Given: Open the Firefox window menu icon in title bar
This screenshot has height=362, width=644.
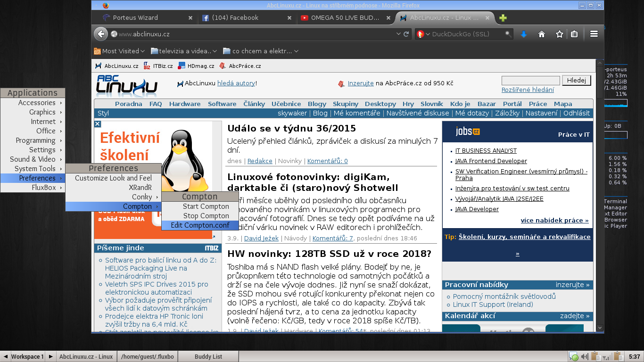Looking at the screenshot, I should tap(105, 5).
